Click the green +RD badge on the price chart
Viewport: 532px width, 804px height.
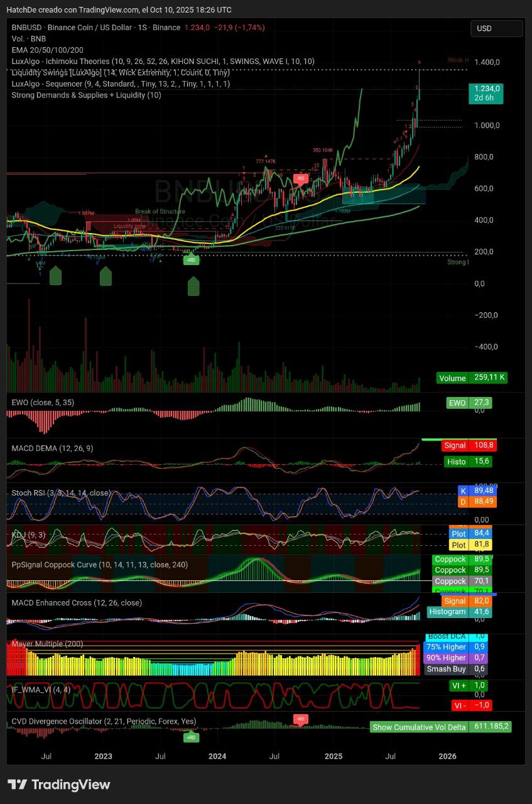pyautogui.click(x=192, y=259)
